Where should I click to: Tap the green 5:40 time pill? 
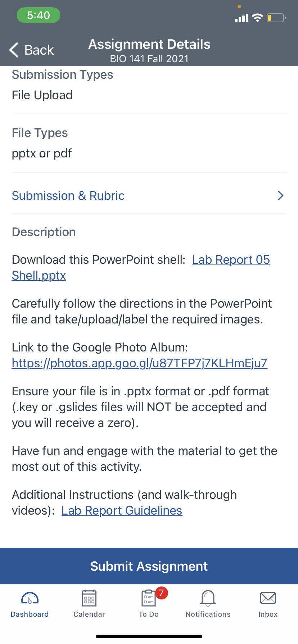(x=39, y=15)
